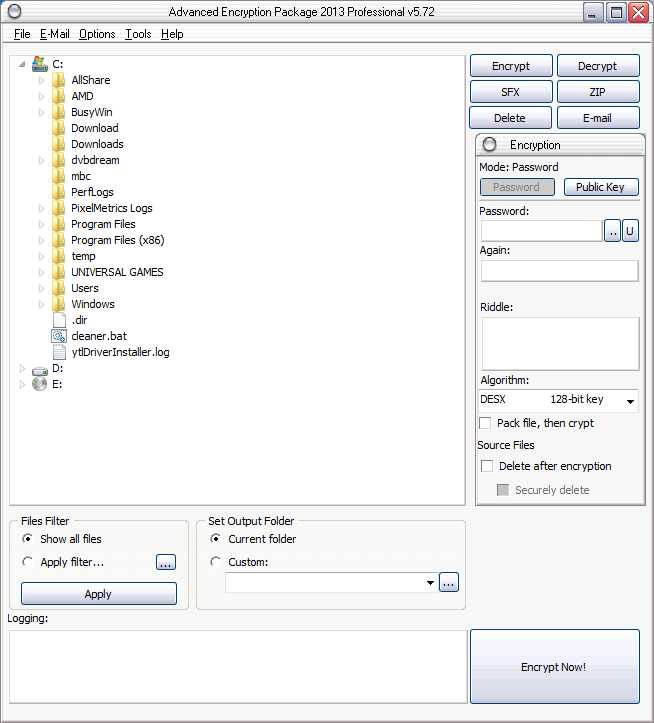Click the E: disc drive icon

pos(40,384)
